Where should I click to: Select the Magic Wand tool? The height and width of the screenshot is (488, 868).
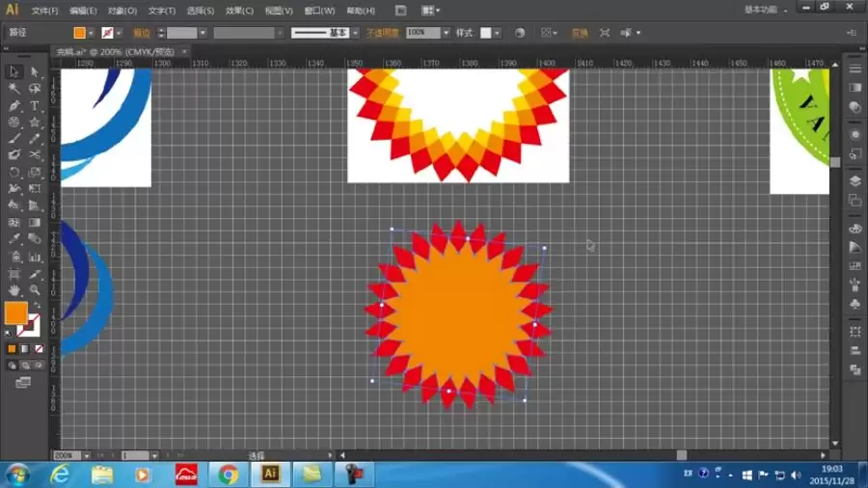[14, 89]
